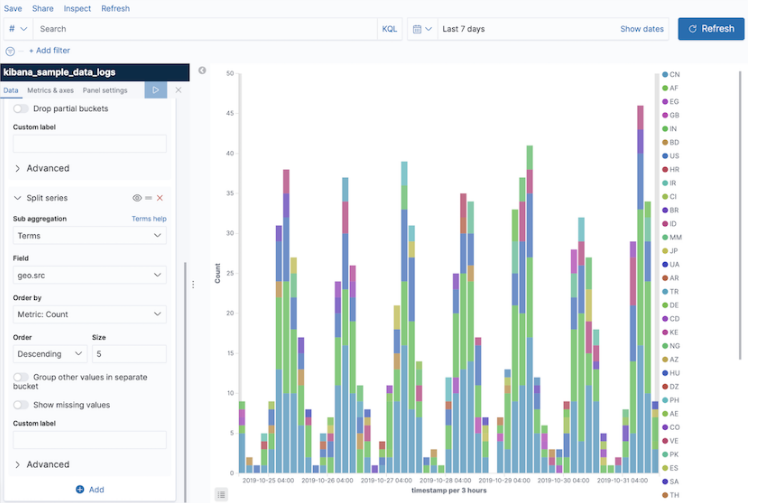Viewport: 760px width, 503px height.
Task: Click the BD legend color dot
Action: tap(665, 142)
